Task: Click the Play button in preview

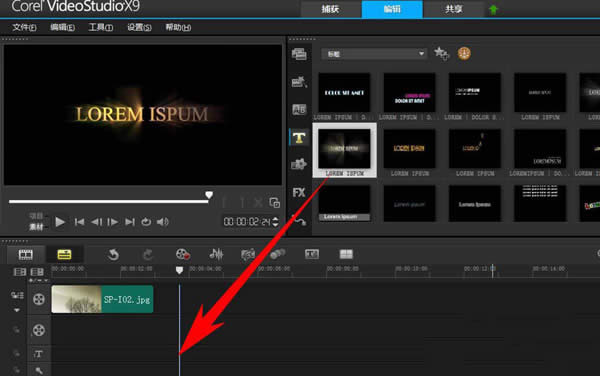Action: coord(60,222)
